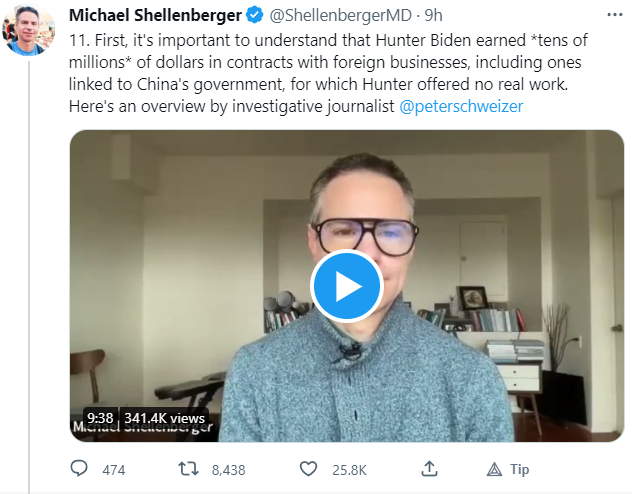Click the 341.4K views label
The image size is (632, 494).
164,418
